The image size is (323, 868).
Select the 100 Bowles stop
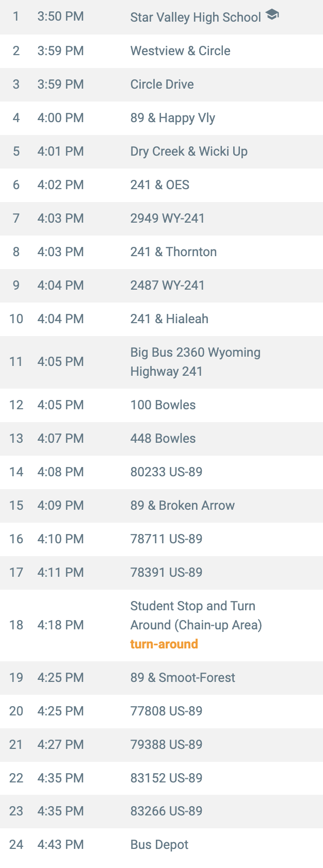tap(161, 405)
